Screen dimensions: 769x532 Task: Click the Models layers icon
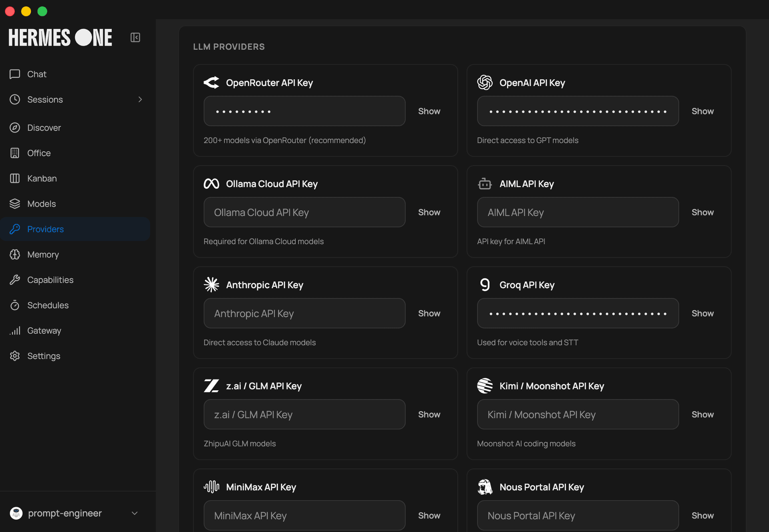pos(15,204)
